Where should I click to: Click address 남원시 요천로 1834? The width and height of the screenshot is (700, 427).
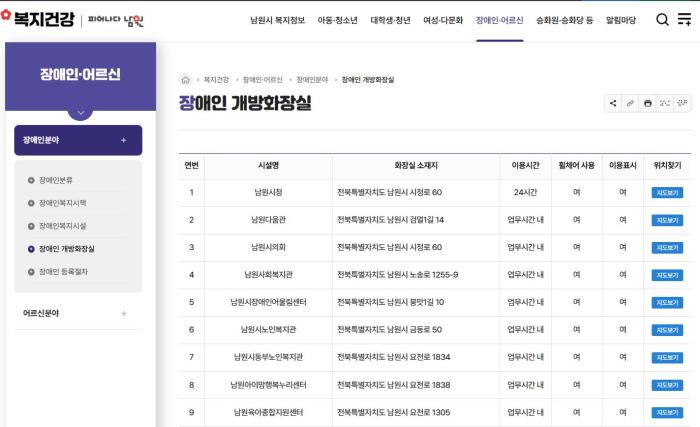pyautogui.click(x=418, y=357)
